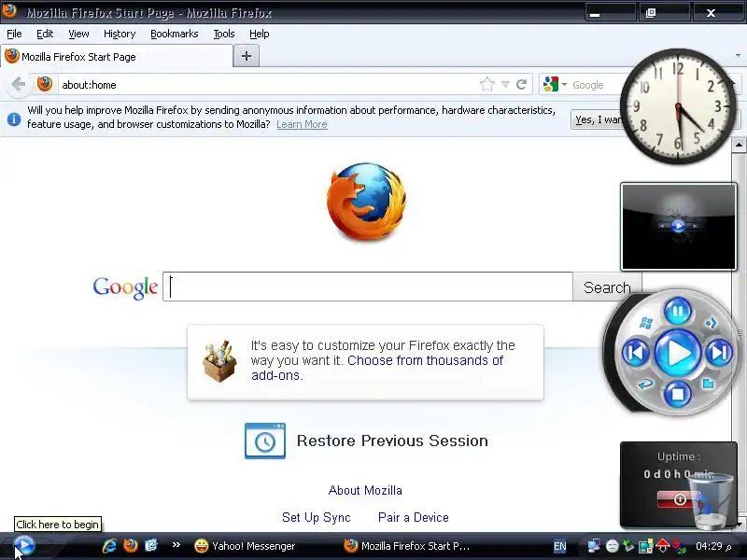The height and width of the screenshot is (560, 747).
Task: Click the small arrow-dot icon on the media gadget
Action: (711, 323)
